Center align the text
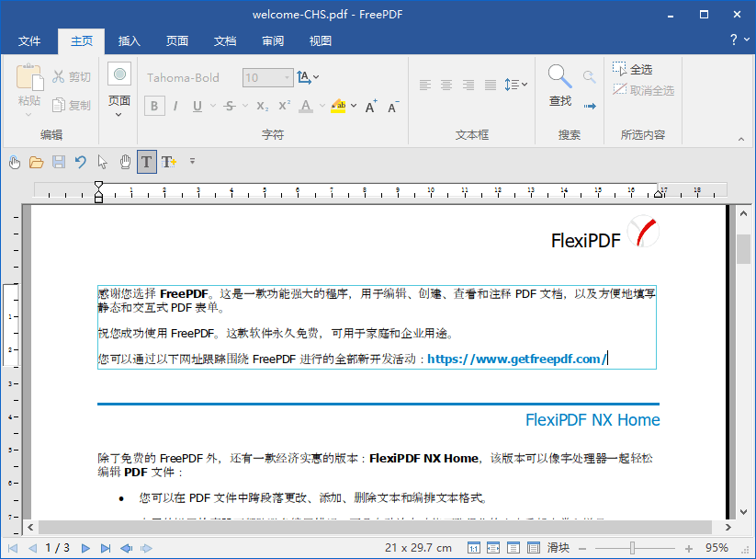 [446, 85]
